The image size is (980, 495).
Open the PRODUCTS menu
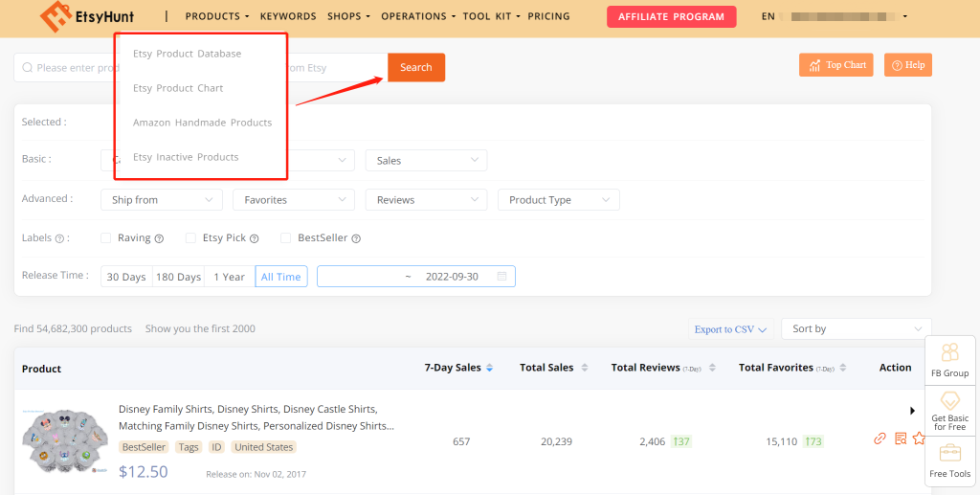click(x=217, y=16)
